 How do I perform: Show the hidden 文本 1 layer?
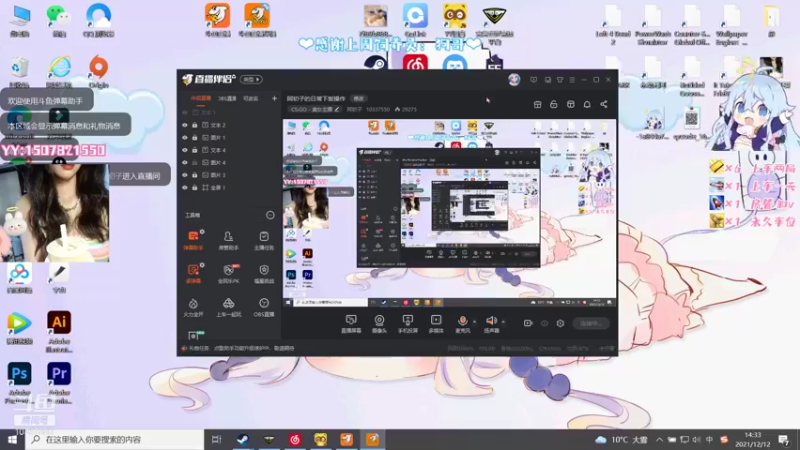click(x=185, y=113)
